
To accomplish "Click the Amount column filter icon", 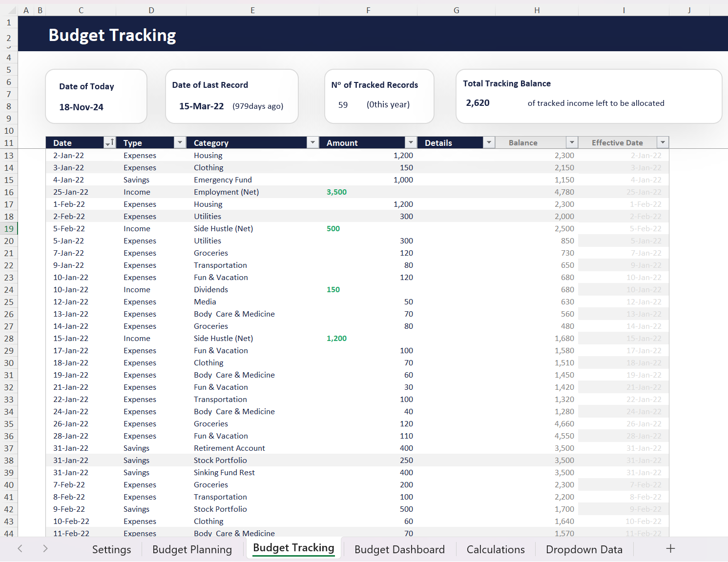I will pyautogui.click(x=410, y=142).
